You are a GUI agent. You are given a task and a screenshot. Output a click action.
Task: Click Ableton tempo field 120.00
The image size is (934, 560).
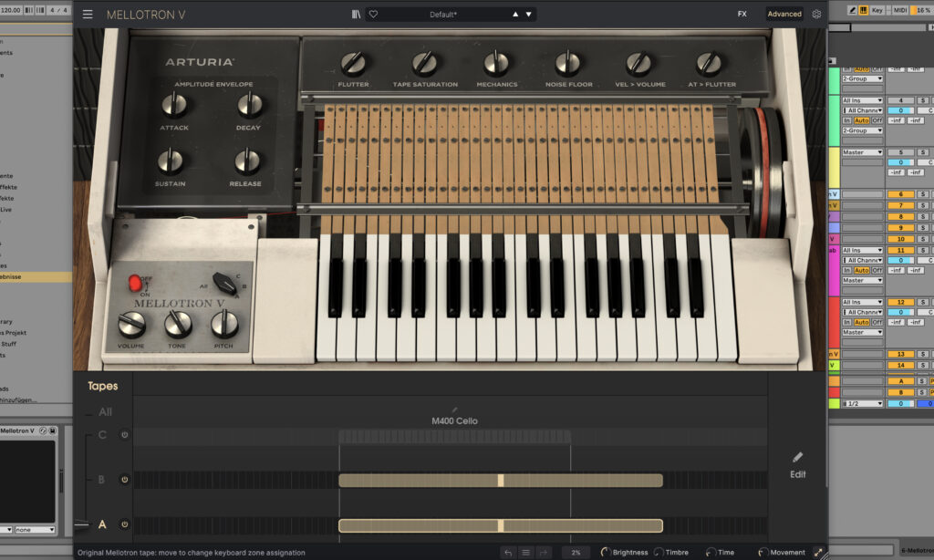(x=10, y=10)
